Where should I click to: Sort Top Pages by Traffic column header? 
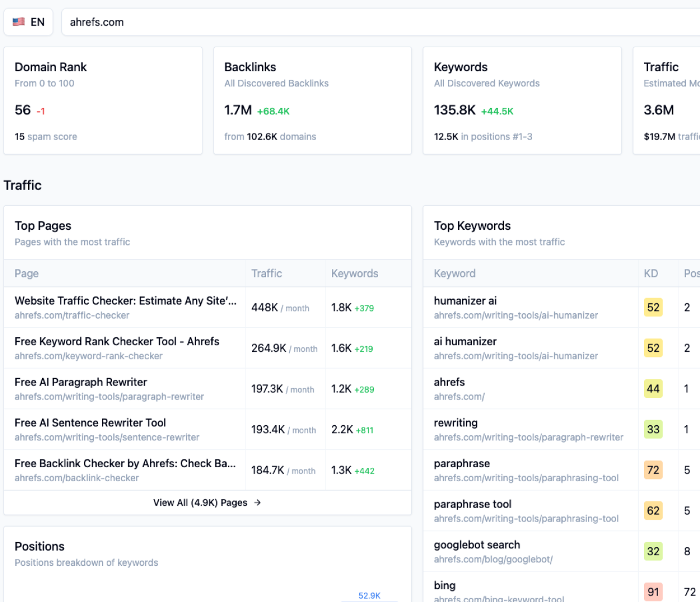point(267,274)
